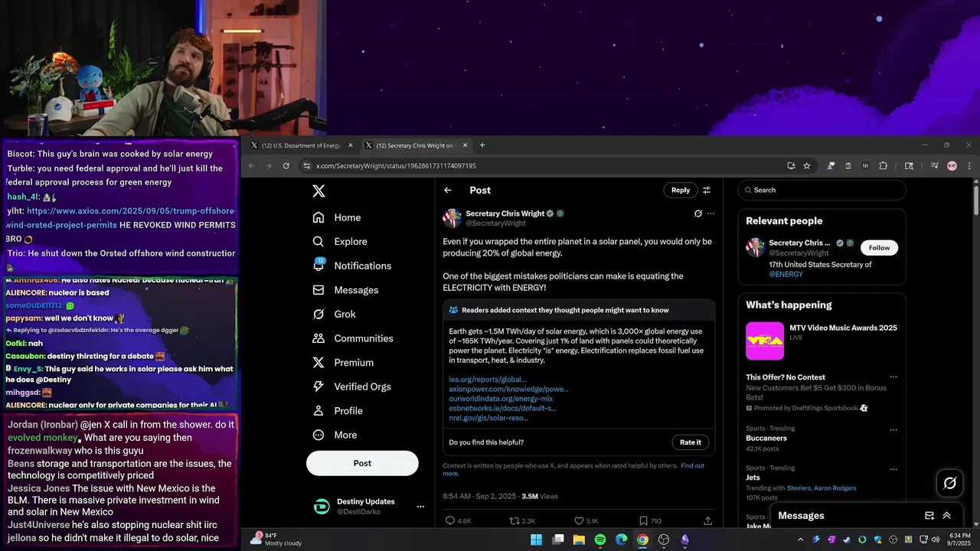Reload the page in Chrome
Viewport: 980px width, 551px height.
click(x=286, y=165)
